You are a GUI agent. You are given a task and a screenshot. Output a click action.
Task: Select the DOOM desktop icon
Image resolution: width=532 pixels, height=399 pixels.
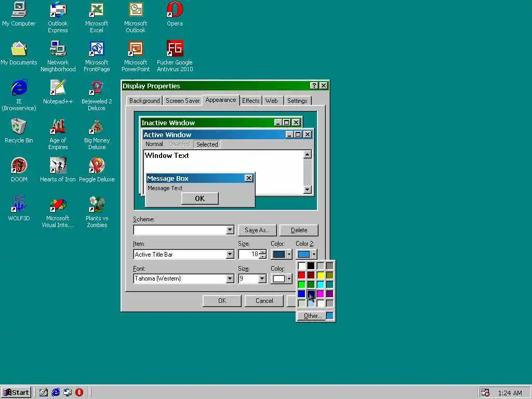19,170
